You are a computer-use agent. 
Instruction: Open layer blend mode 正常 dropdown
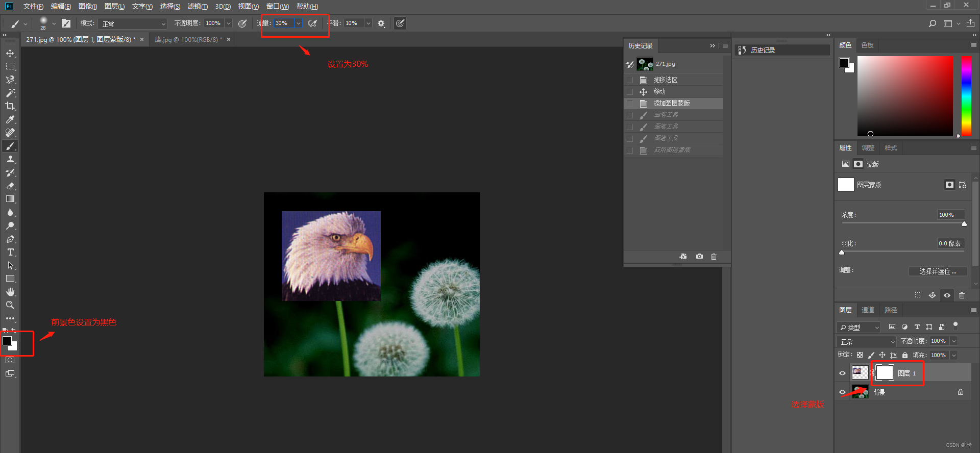[x=867, y=342]
